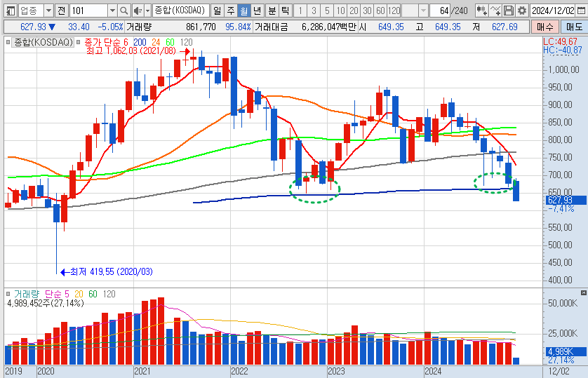The image size is (588, 378).
Task: Select monthly 월 chart period
Action: (x=244, y=11)
